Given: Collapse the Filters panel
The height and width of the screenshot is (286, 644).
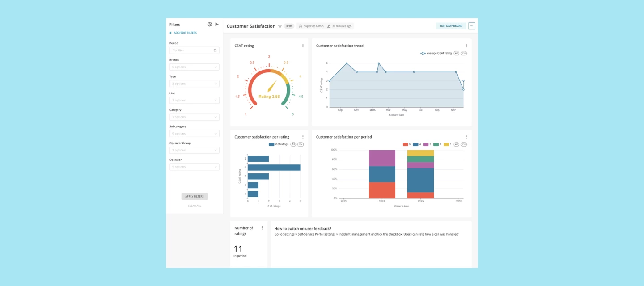Looking at the screenshot, I should pyautogui.click(x=216, y=25).
